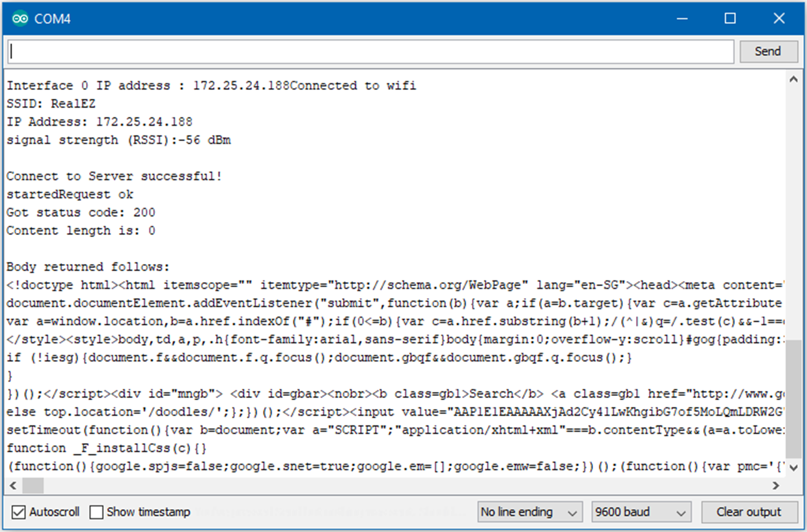Click the vertical scrollbar down arrow
807x532 pixels.
coord(793,467)
